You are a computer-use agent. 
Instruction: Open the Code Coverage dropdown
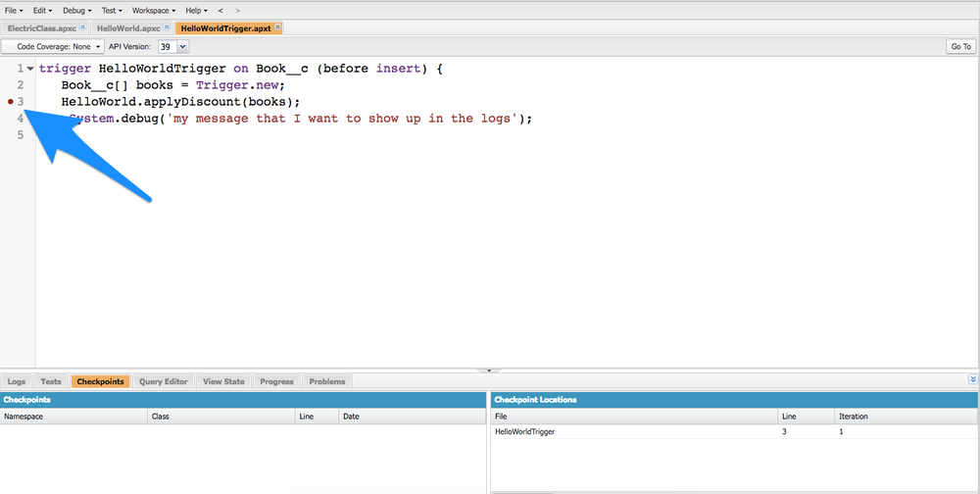pyautogui.click(x=53, y=46)
